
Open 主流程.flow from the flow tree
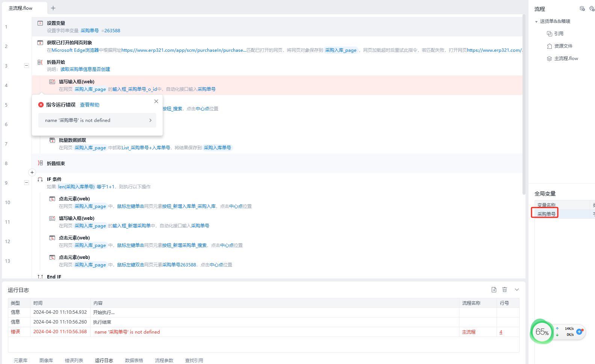[x=566, y=59]
